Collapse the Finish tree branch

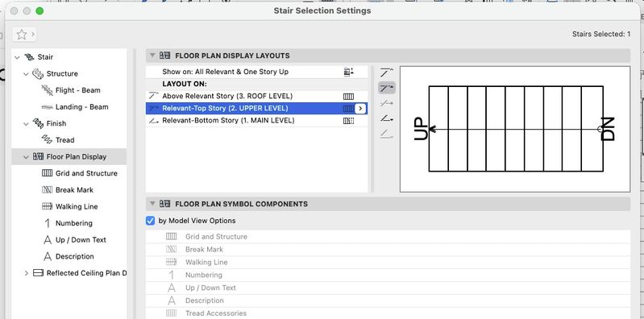click(27, 124)
